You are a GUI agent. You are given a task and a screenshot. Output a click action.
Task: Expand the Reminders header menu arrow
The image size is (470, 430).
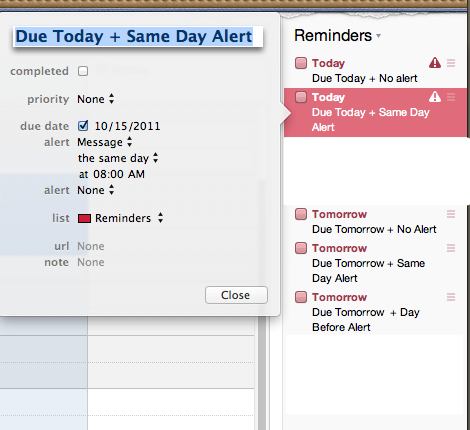[379, 36]
